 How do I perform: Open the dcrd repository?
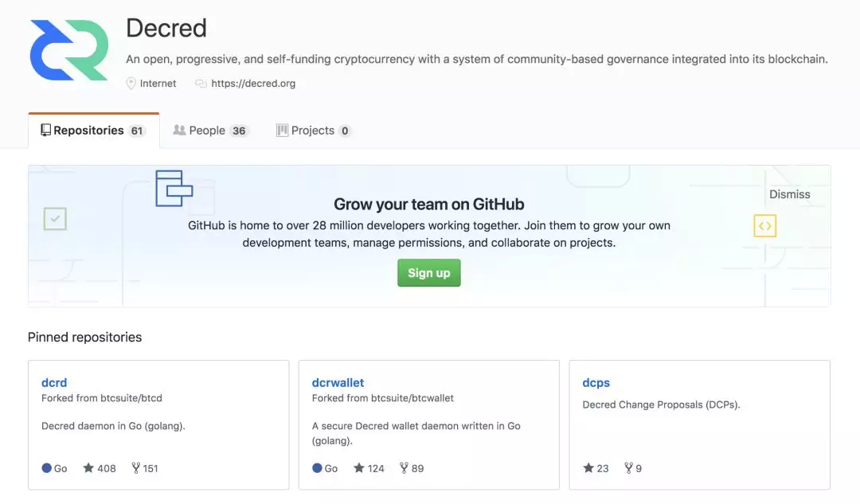click(x=54, y=382)
